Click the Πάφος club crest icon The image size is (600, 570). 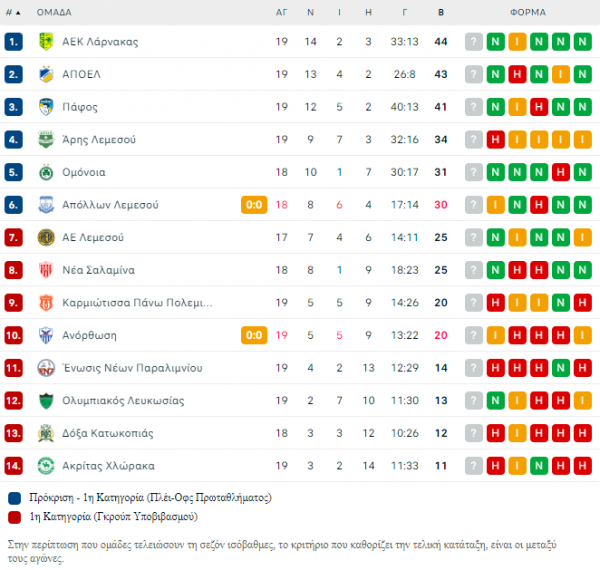click(46, 107)
